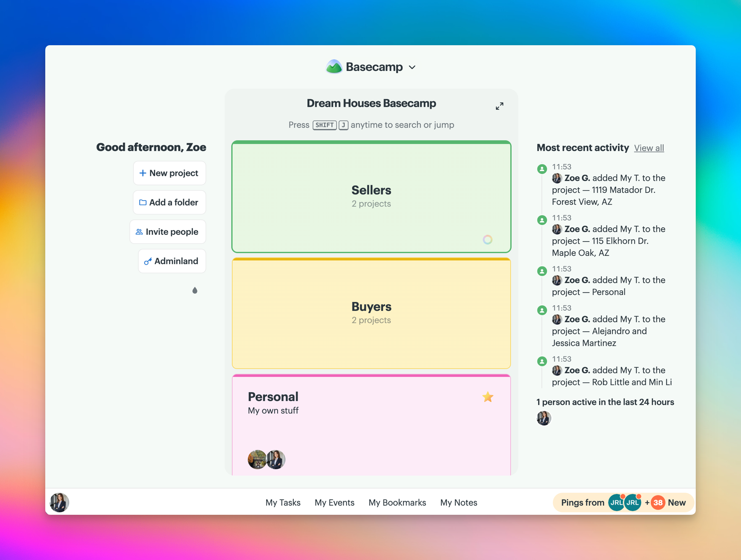The width and height of the screenshot is (741, 560).
Task: Click View all recent activity link
Action: click(x=649, y=148)
